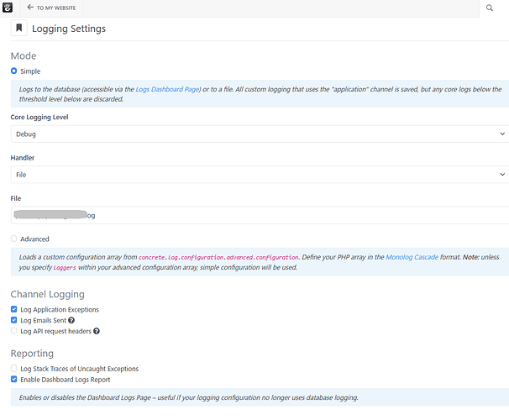Image resolution: width=509 pixels, height=420 pixels.
Task: Uncheck Log Application Exceptions
Action: [14, 310]
